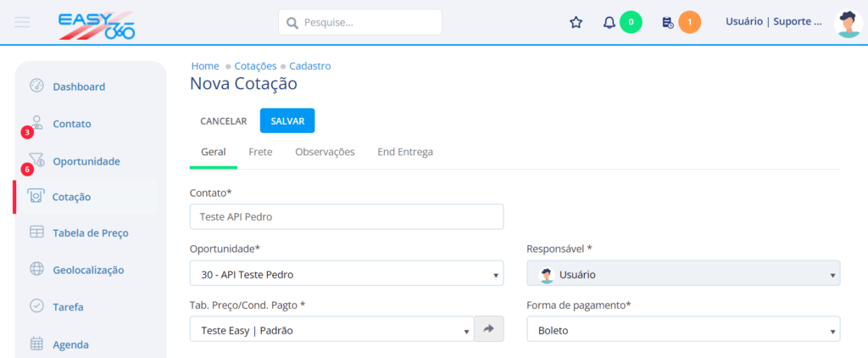The height and width of the screenshot is (358, 868).
Task: Click the orange 1 badge
Action: pos(690,22)
